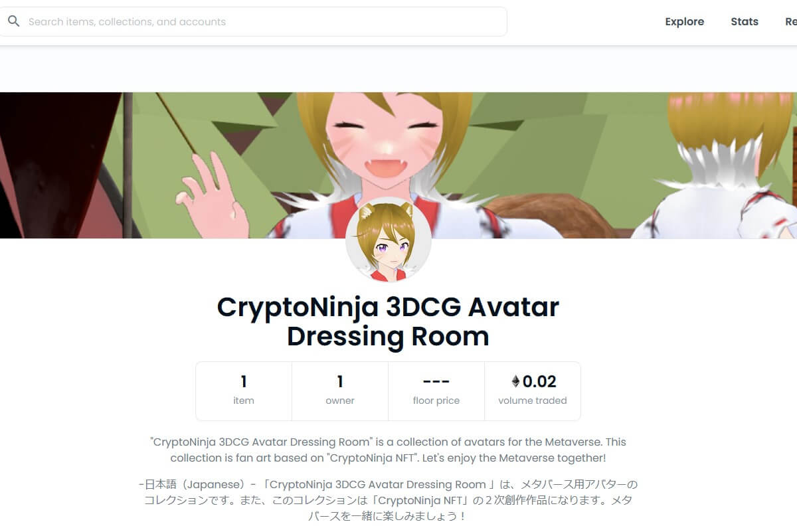
Task: Click the magnifying glass search icon
Action: pos(13,21)
